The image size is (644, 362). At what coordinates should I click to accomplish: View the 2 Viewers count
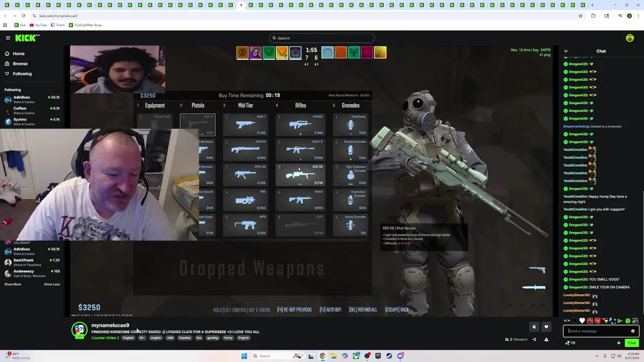516,339
